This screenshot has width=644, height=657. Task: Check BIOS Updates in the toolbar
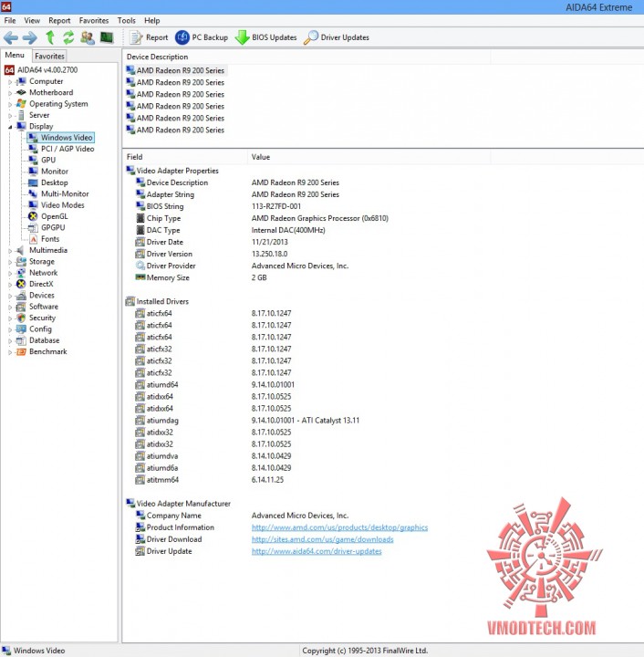click(x=265, y=37)
